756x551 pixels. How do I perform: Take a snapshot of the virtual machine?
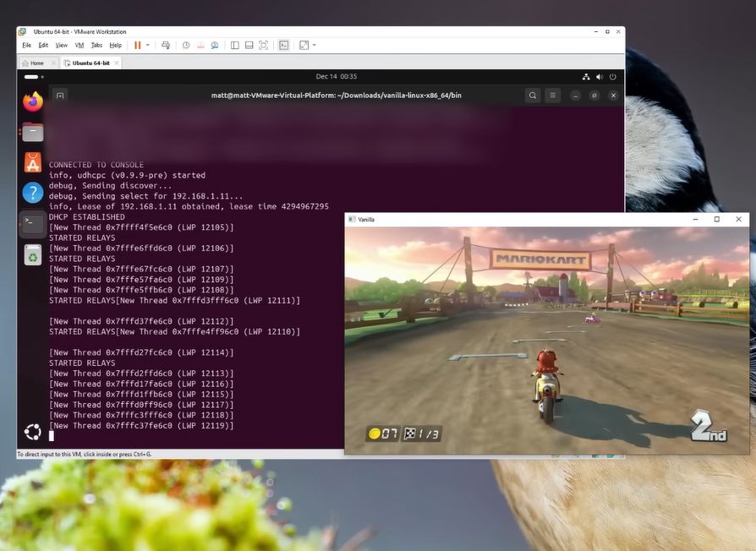pyautogui.click(x=184, y=45)
